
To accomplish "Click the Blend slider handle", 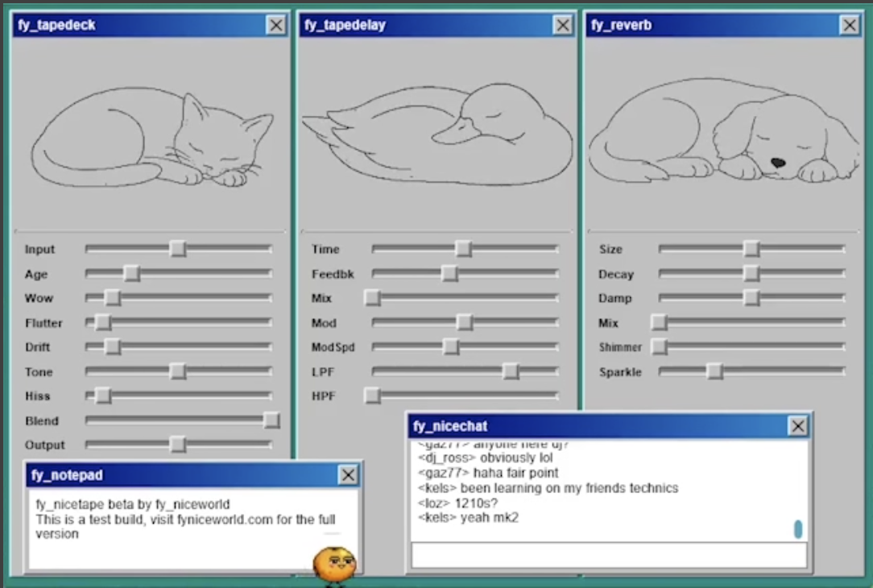I will coord(271,420).
